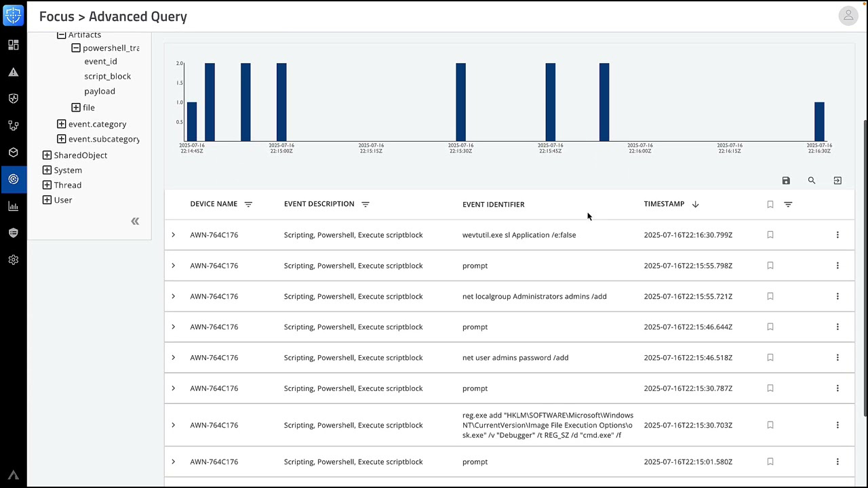Viewport: 868px width, 488px height.
Task: Bookmark the net user admins password row
Action: pos(770,358)
